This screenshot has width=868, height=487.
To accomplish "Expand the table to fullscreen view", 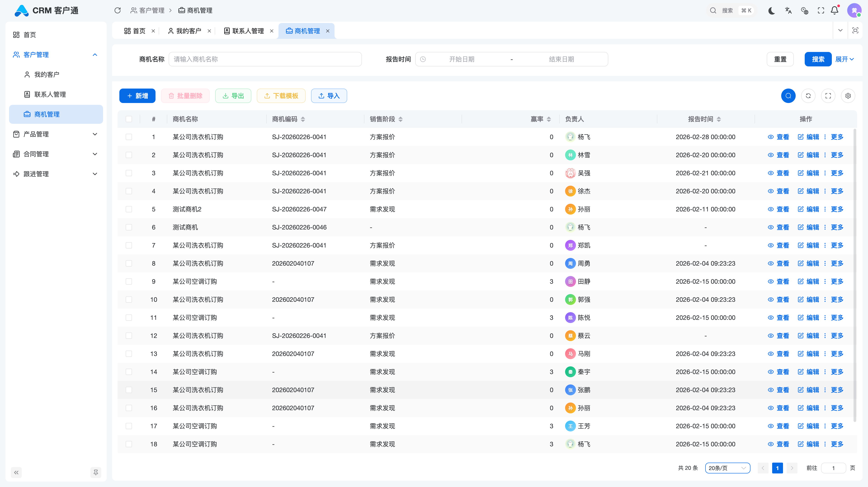I will tap(828, 96).
